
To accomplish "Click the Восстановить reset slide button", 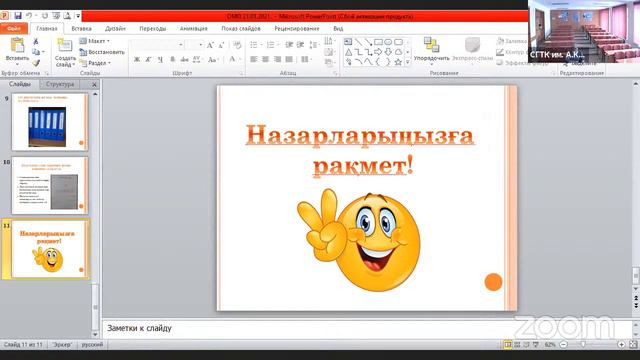I will click(102, 52).
